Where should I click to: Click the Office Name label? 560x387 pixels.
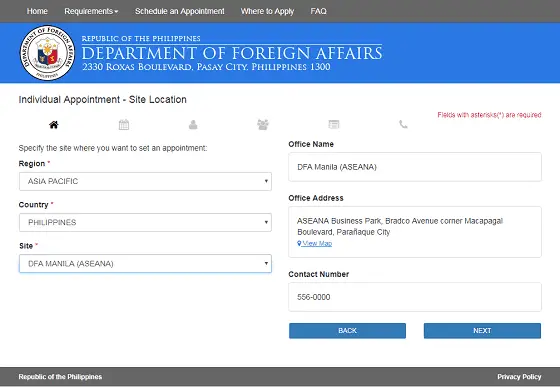[x=311, y=144]
